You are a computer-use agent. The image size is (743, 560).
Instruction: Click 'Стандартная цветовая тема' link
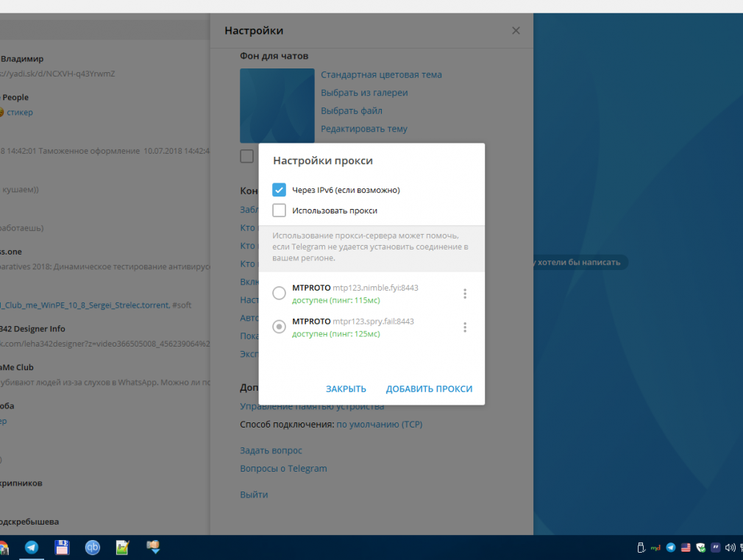(x=381, y=74)
